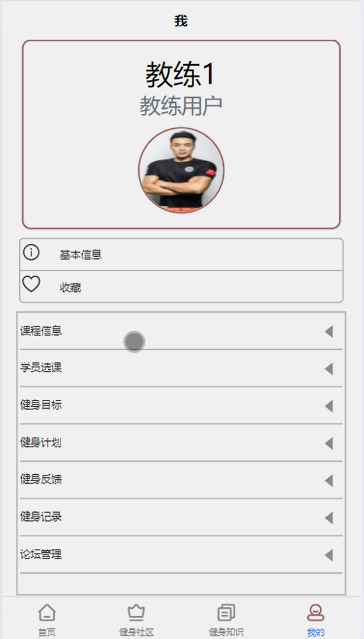Expand the 课程信息 arrow
This screenshot has height=639, width=364.
coord(329,331)
